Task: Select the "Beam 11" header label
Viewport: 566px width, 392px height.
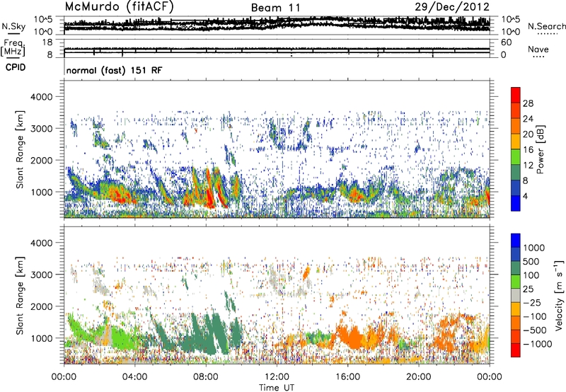Action: pos(276,8)
